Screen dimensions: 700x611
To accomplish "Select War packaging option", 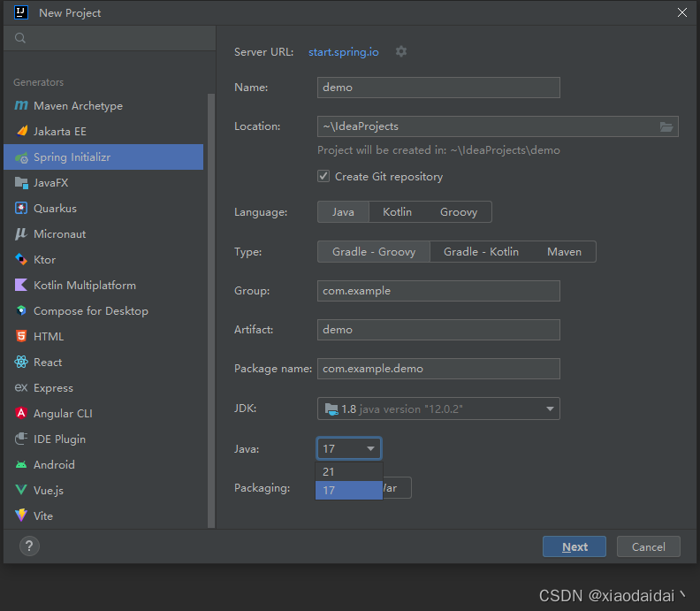I will pyautogui.click(x=397, y=488).
